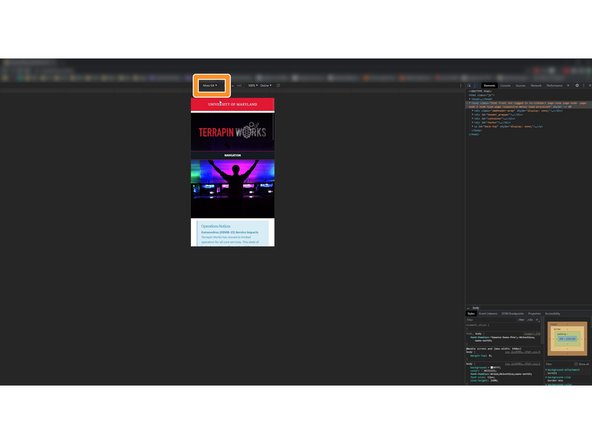
Task: Switch to the Sources tab
Action: pyautogui.click(x=520, y=86)
